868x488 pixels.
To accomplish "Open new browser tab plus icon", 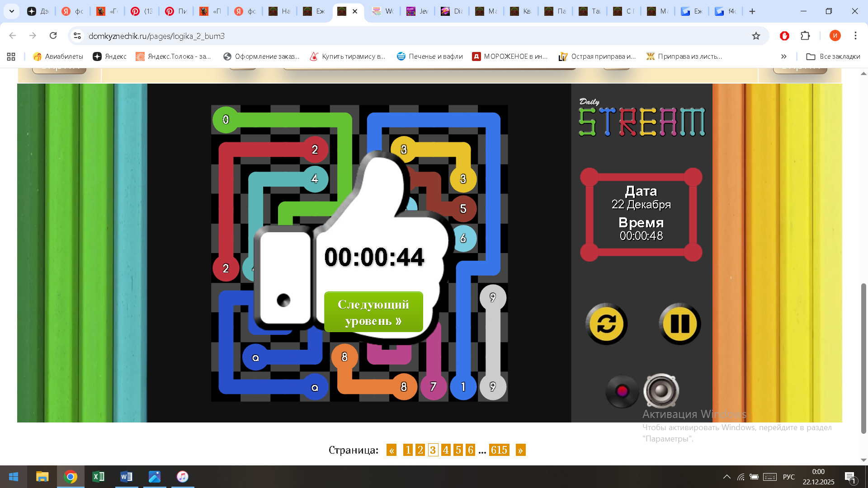I will coord(752,11).
